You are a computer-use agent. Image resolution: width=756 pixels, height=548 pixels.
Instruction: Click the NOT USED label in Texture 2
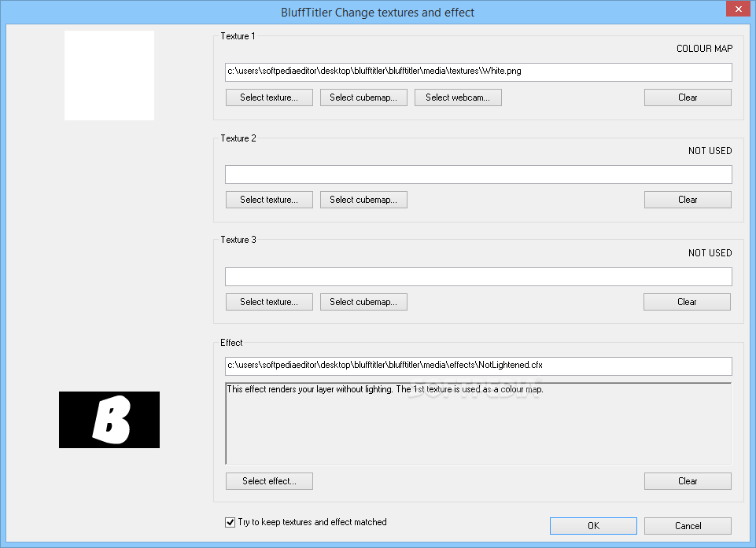(x=710, y=151)
